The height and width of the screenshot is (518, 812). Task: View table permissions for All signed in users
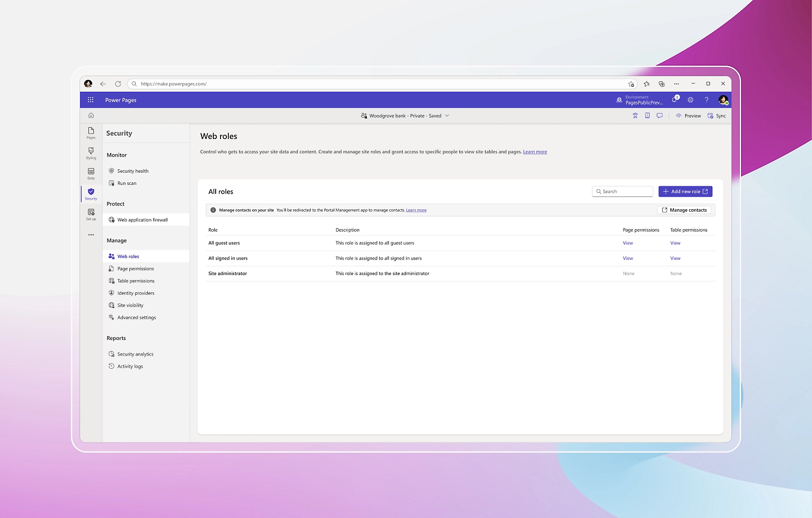[675, 259]
